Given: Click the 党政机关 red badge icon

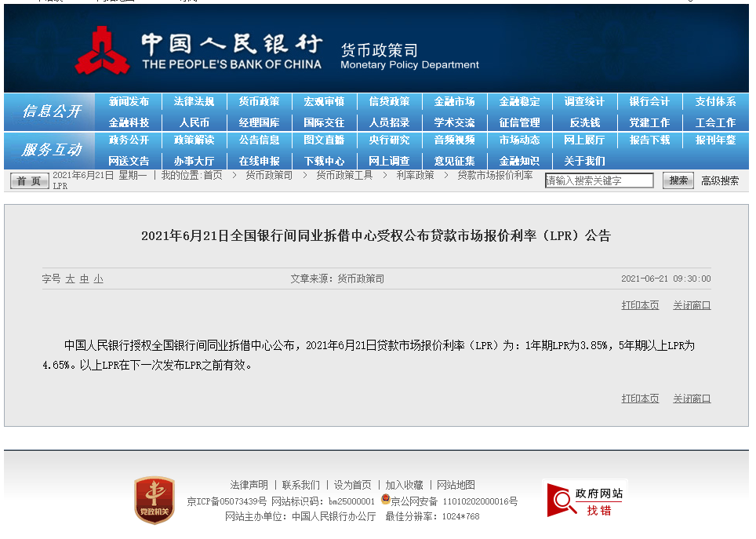Looking at the screenshot, I should point(154,500).
